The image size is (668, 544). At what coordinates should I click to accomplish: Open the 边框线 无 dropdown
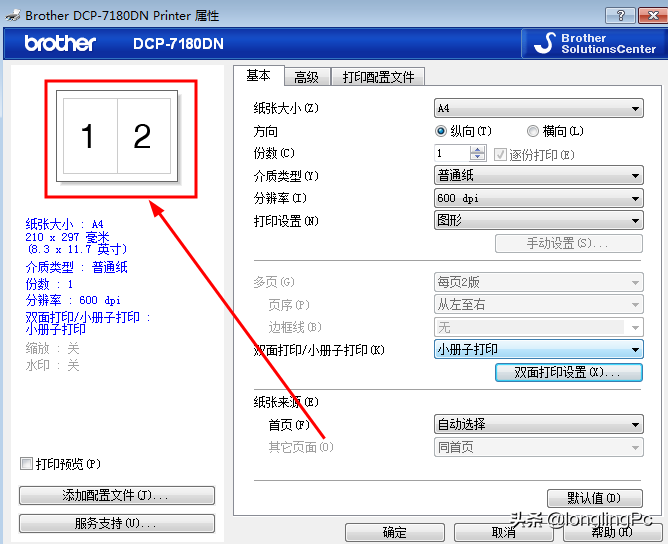tap(538, 327)
